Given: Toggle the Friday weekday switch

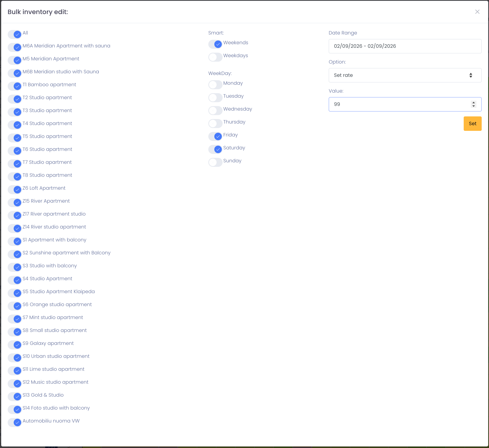Looking at the screenshot, I should point(215,136).
